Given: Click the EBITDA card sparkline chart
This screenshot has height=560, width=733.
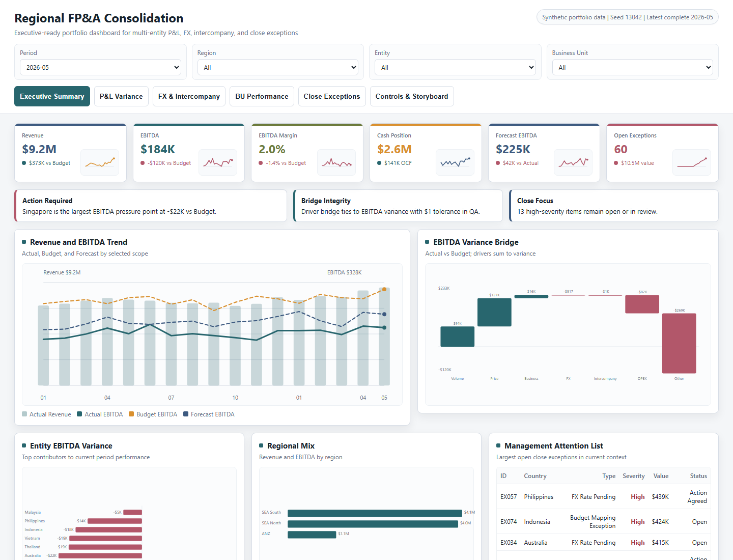Looking at the screenshot, I should [218, 162].
